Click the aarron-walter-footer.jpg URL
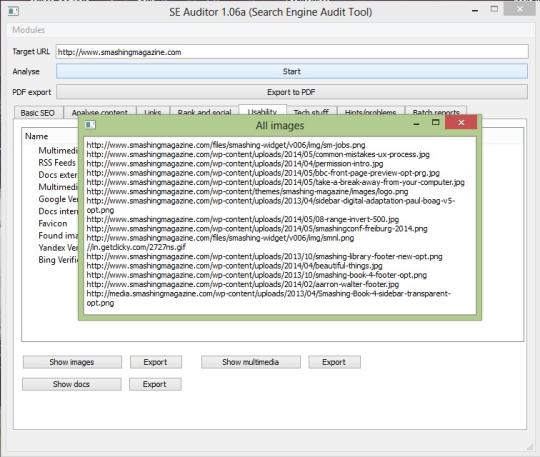Image resolution: width=540 pixels, height=457 pixels. [x=243, y=284]
